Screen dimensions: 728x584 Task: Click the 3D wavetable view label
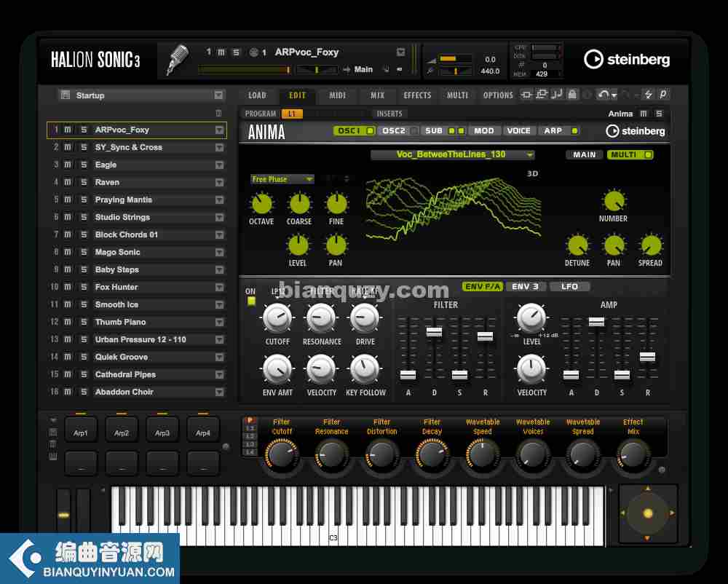pyautogui.click(x=533, y=173)
